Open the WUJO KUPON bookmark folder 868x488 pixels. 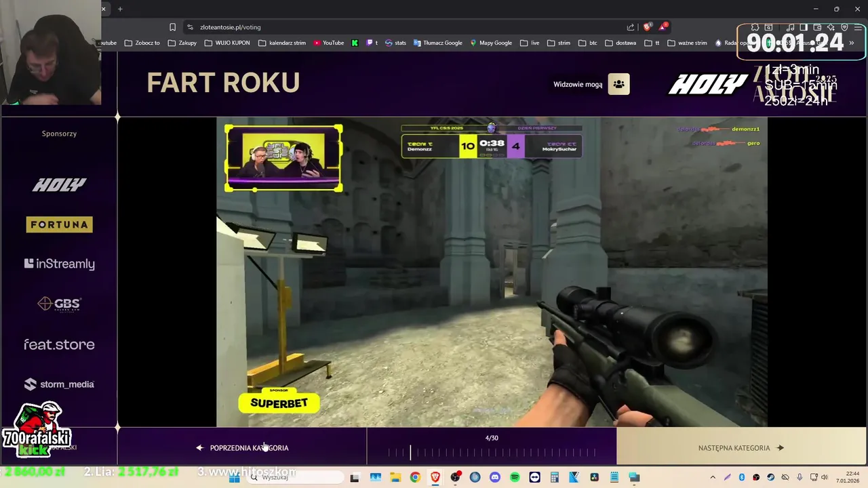227,43
